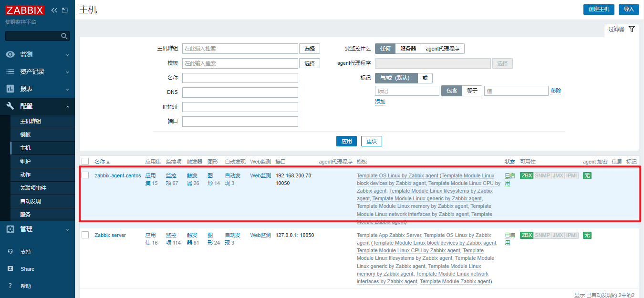Collapse sidebar with double-chevron icon

pyautogui.click(x=54, y=10)
